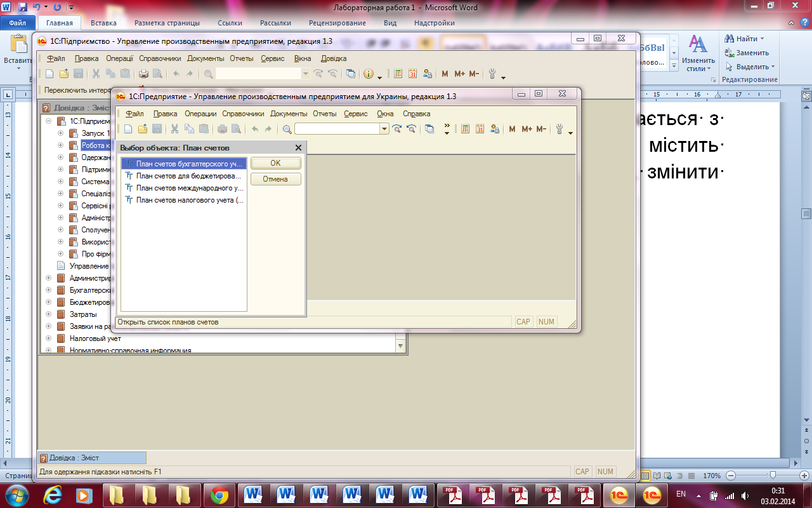The image size is (812, 508).
Task: Expand the Про фірм node in Довідка tree
Action: 61,254
